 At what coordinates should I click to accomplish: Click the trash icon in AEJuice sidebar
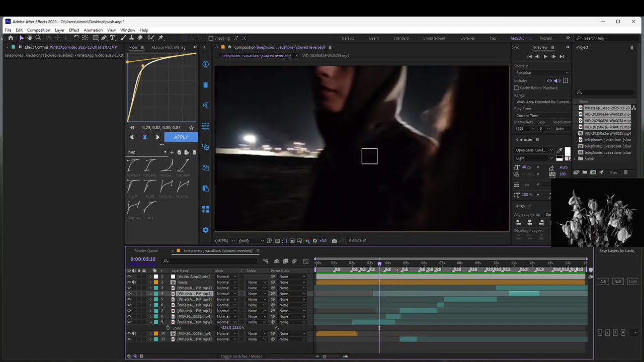[x=205, y=85]
